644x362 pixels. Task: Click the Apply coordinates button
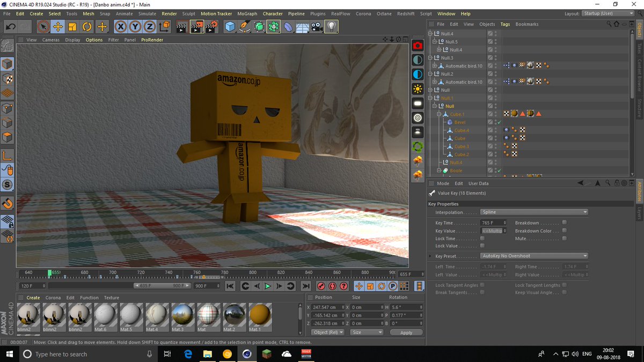(x=406, y=333)
